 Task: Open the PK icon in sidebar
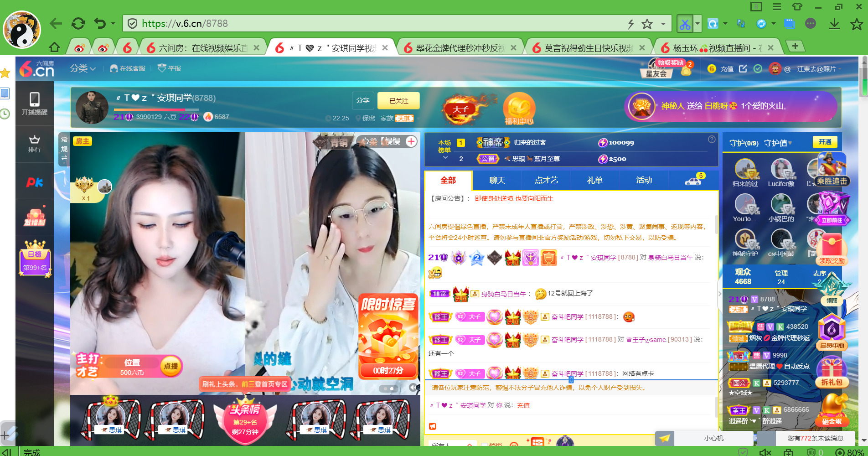pyautogui.click(x=35, y=182)
